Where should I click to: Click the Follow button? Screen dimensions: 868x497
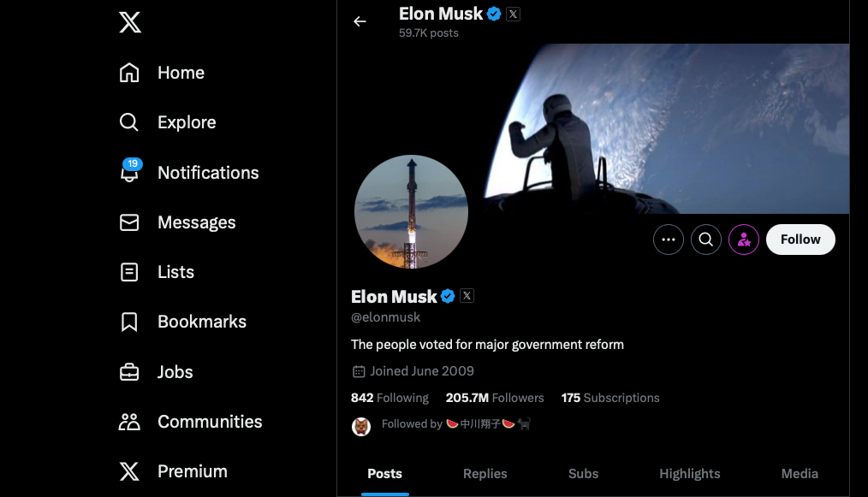(800, 240)
